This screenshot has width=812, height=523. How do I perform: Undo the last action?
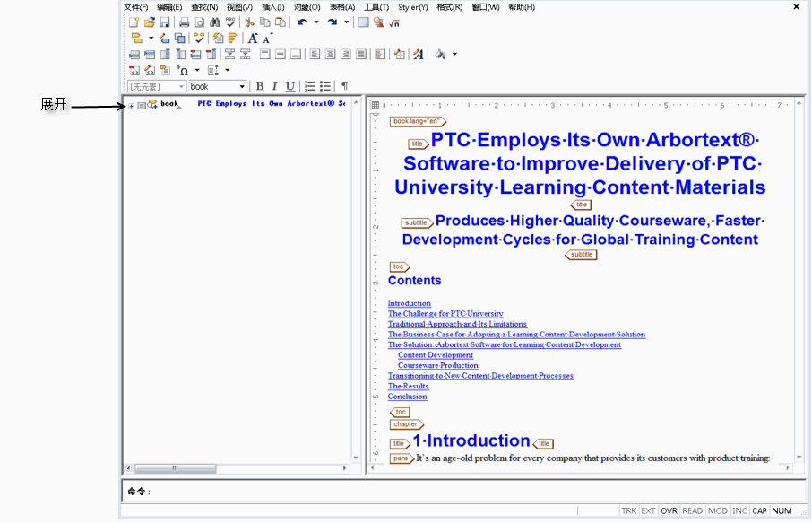(x=302, y=22)
